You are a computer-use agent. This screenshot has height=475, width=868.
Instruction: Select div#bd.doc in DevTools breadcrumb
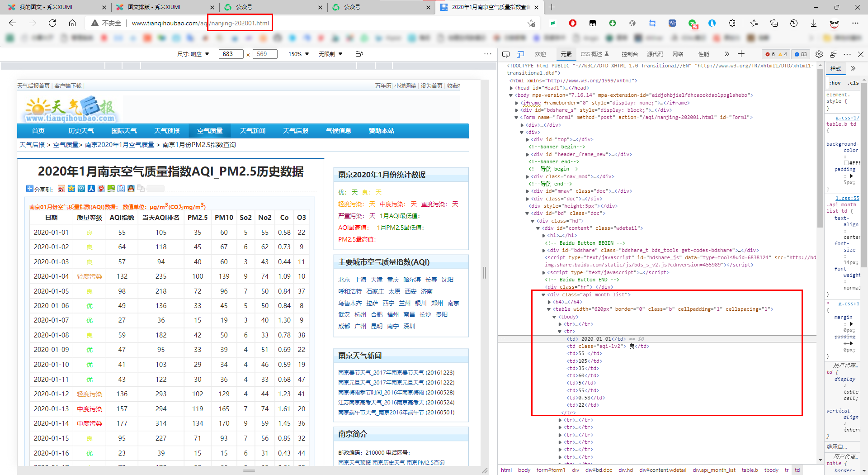(x=599, y=470)
